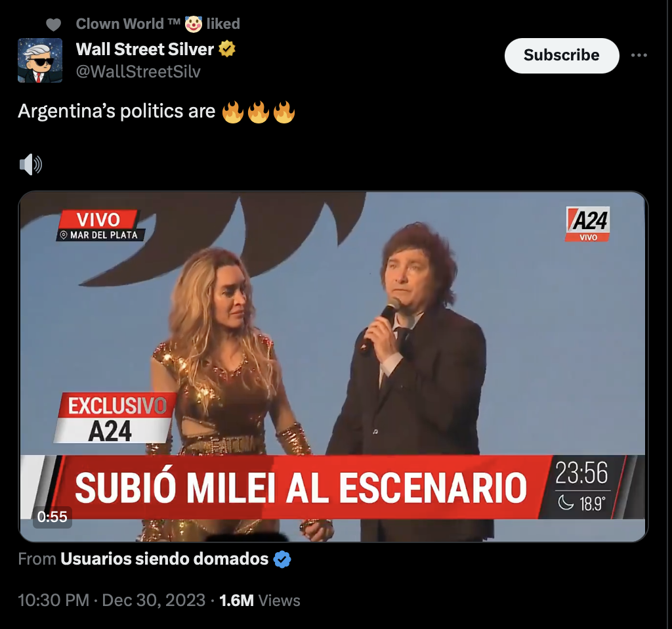
Task: Click the Subscribe button
Action: [562, 55]
